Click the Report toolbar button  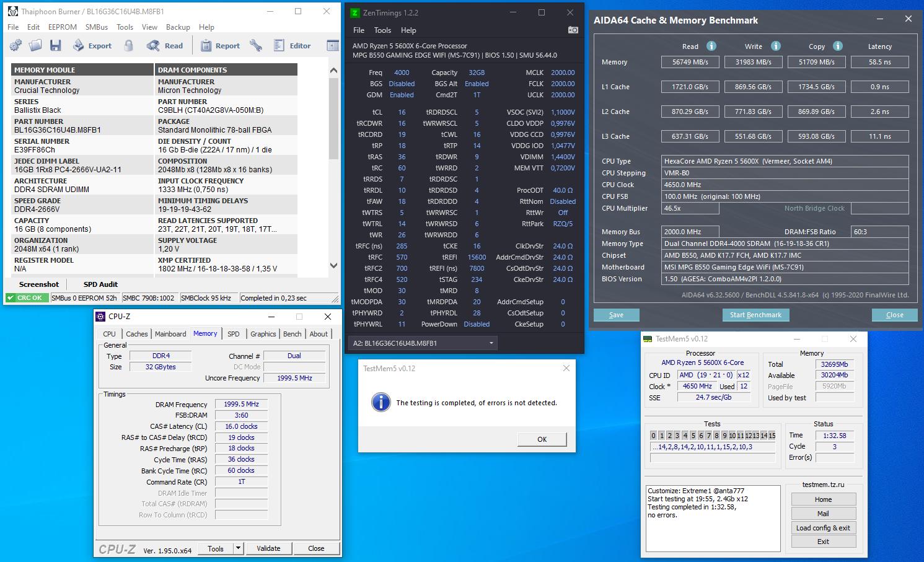click(220, 45)
